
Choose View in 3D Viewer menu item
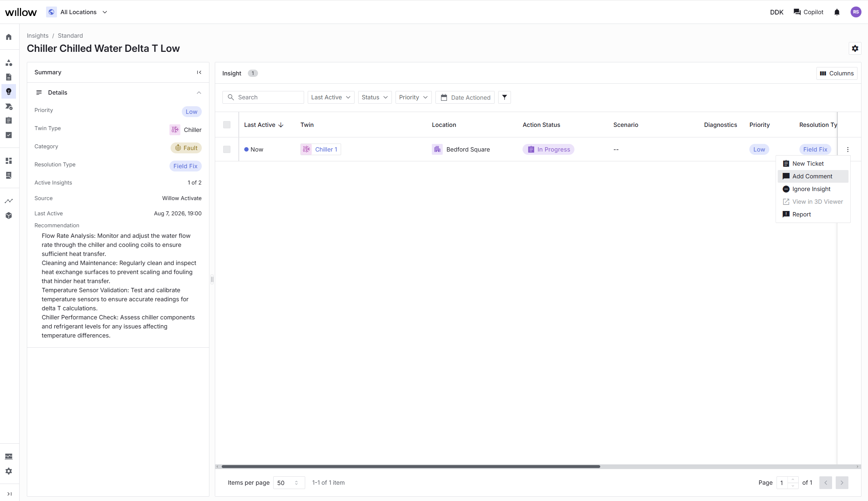coord(813,202)
